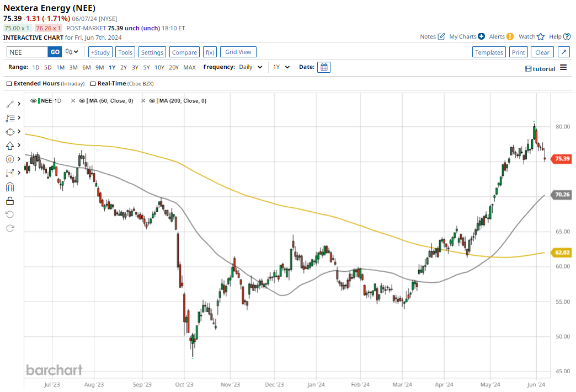Tick the Real-Time Cboe BZX checkbox
Screen dimensions: 576x392
93,84
